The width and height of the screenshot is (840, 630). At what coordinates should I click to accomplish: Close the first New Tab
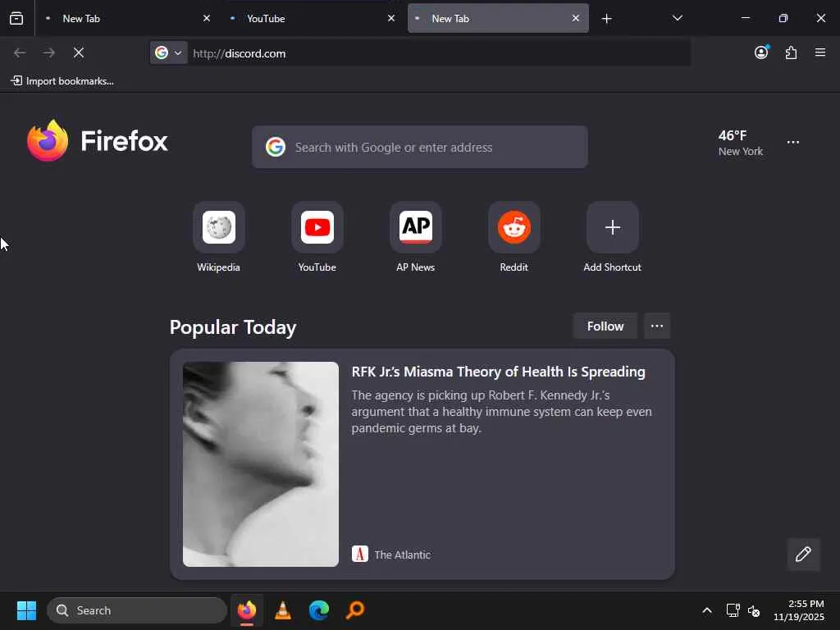206,18
